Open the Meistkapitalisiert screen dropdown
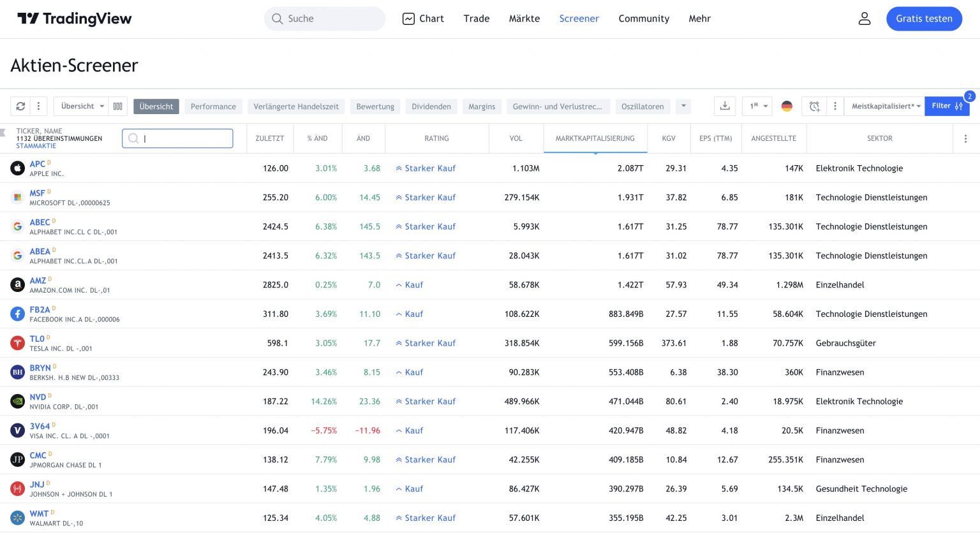The width and height of the screenshot is (980, 533). point(886,106)
